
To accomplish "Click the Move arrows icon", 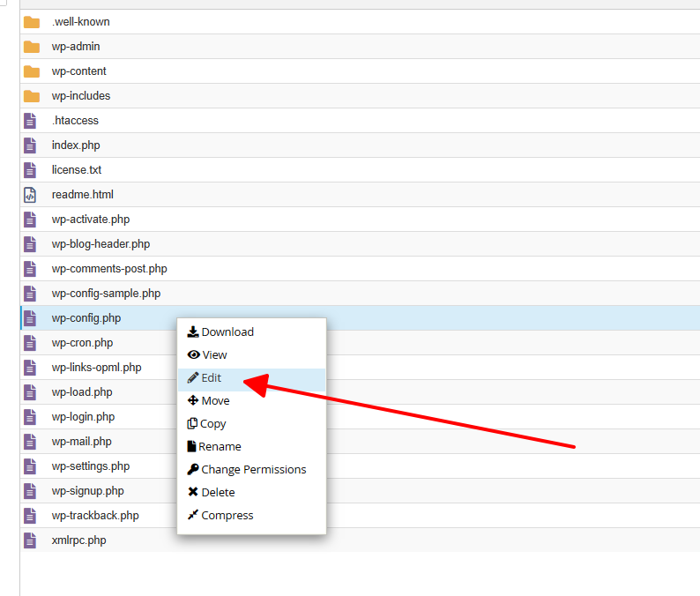I will [x=193, y=400].
